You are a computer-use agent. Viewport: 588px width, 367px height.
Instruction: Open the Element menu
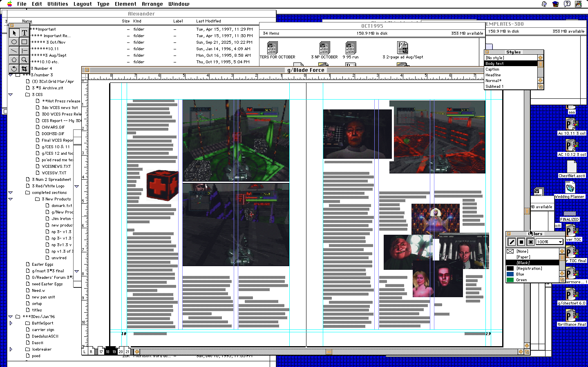(125, 4)
